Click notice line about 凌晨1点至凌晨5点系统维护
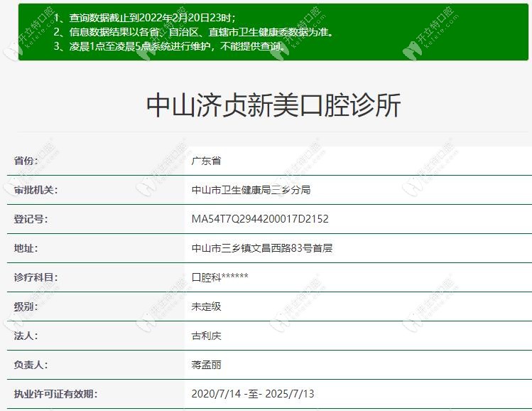532x411 pixels. 169,46
